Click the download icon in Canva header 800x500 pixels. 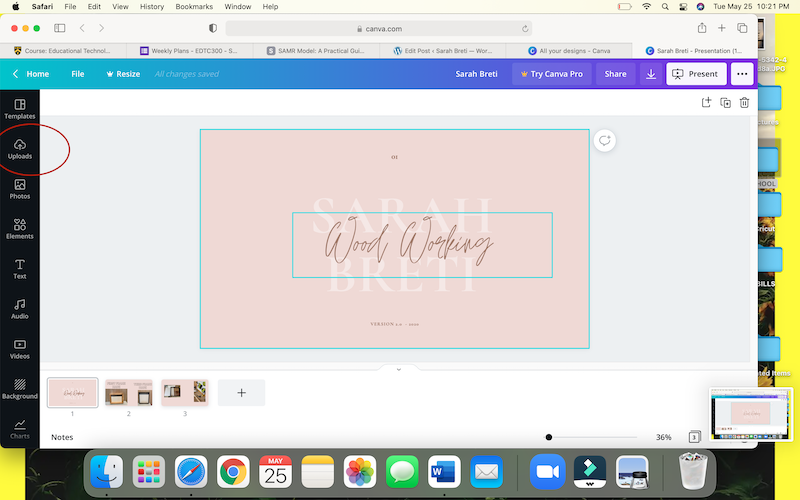[651, 74]
